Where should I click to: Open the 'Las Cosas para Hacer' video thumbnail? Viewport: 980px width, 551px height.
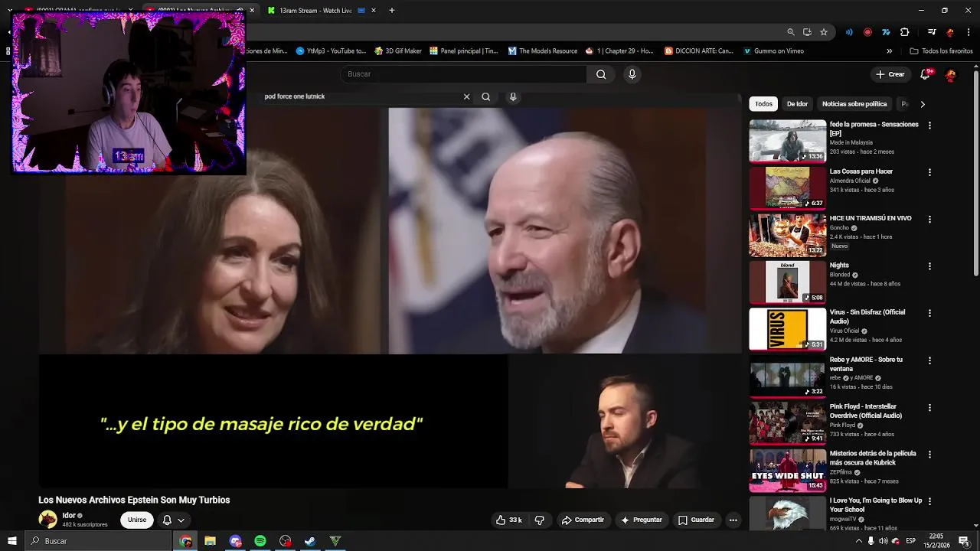[787, 187]
